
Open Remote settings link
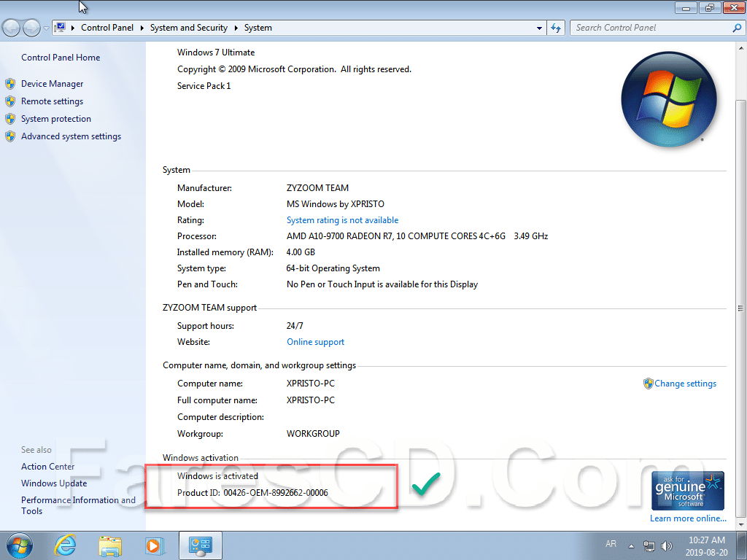pos(52,101)
